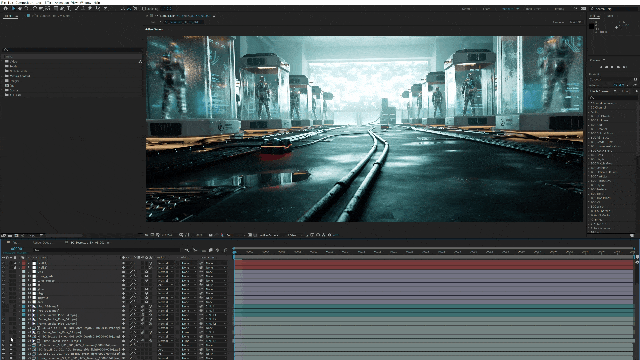Open the Help menu

coord(97,2)
